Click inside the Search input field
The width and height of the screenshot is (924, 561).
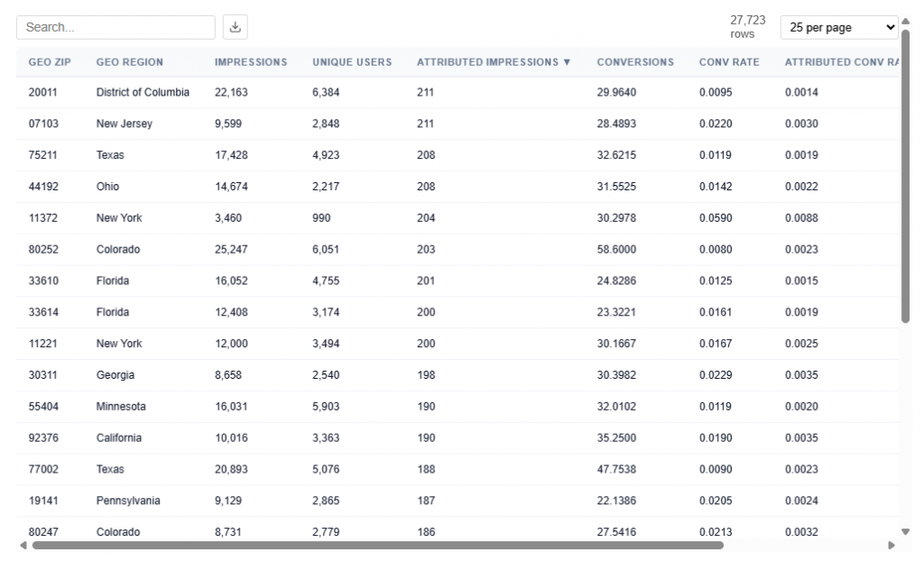point(115,27)
